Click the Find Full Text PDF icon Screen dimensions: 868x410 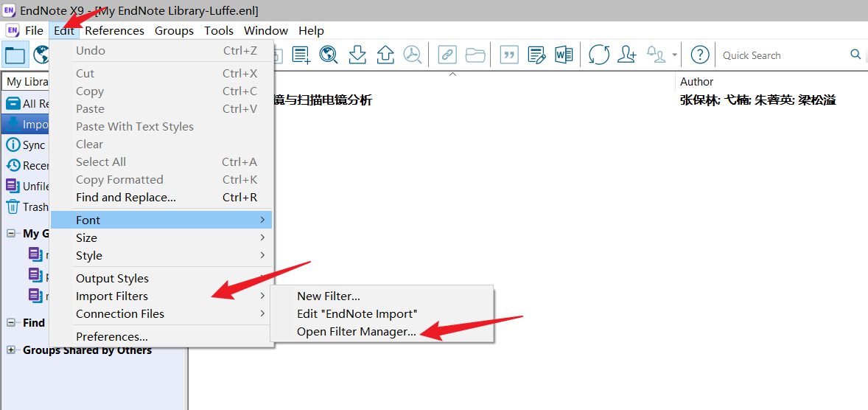[x=412, y=55]
